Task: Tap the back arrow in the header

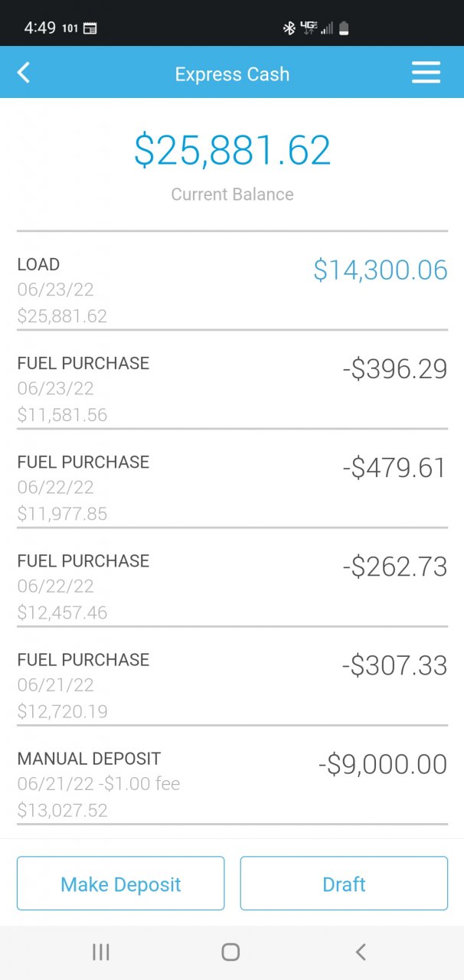Action: [24, 73]
